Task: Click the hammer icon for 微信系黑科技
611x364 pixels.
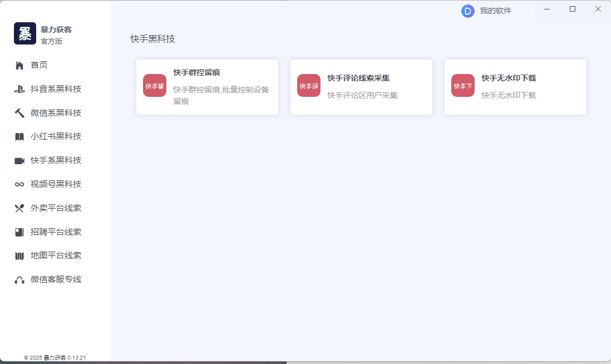Action: click(x=19, y=113)
